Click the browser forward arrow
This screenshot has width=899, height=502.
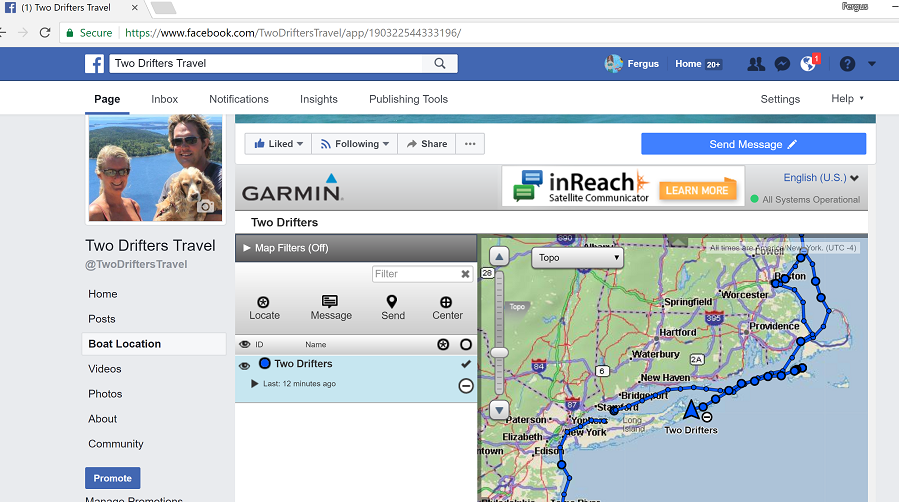point(23,33)
